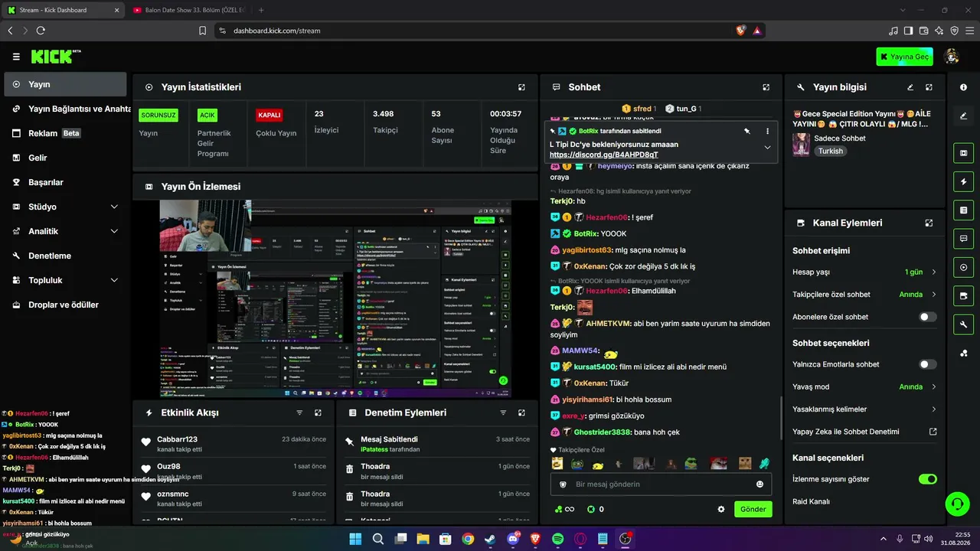Click the pencil icon in right rail

(x=963, y=116)
